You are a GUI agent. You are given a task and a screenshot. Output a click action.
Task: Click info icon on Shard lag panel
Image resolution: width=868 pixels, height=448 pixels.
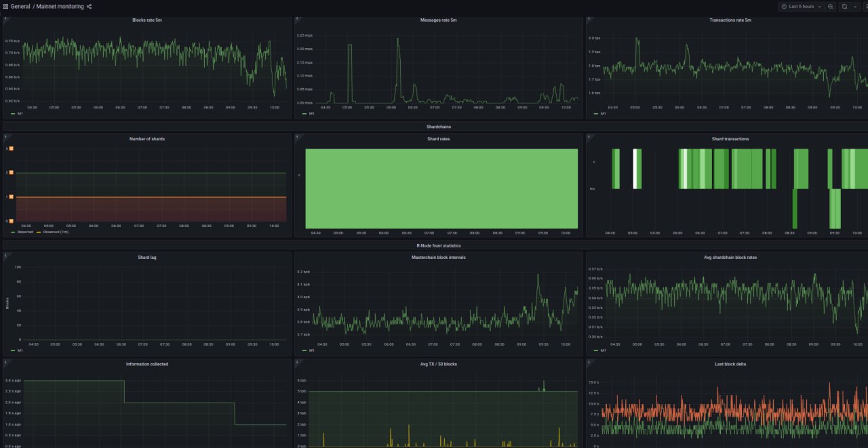(x=5, y=256)
